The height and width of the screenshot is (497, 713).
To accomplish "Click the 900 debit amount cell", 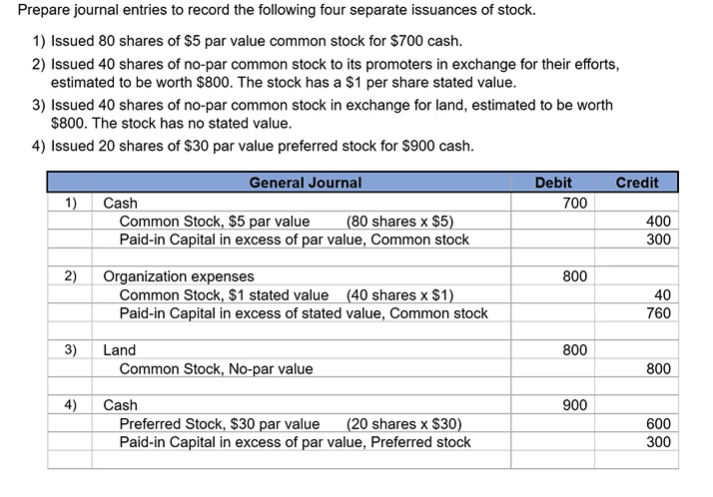I will click(x=573, y=405).
